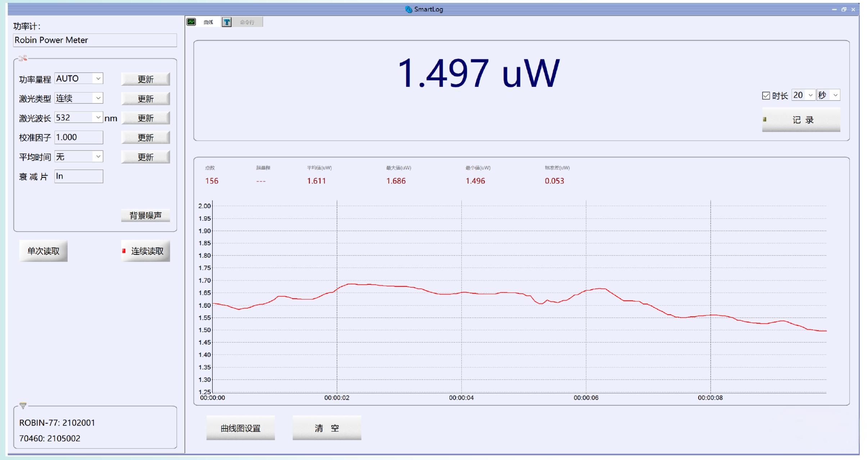Toggle the 连续读取 continuous reading button
The width and height of the screenshot is (868, 460).
[x=145, y=251]
